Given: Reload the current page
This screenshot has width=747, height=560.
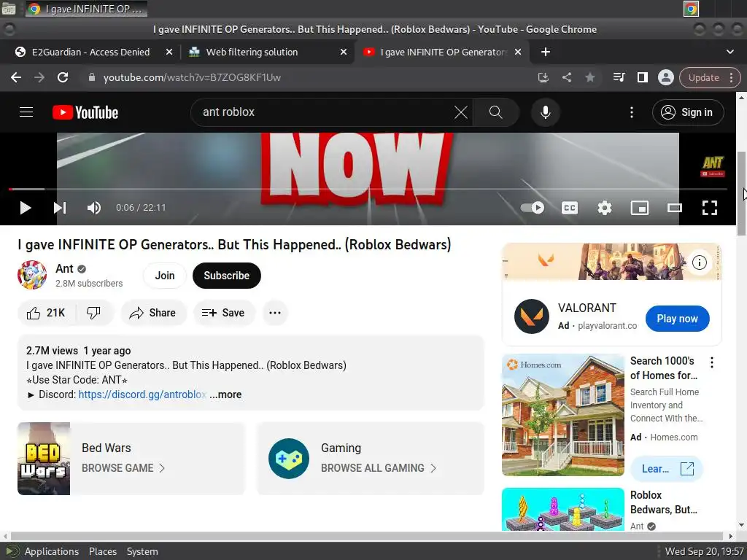Looking at the screenshot, I should pyautogui.click(x=63, y=77).
